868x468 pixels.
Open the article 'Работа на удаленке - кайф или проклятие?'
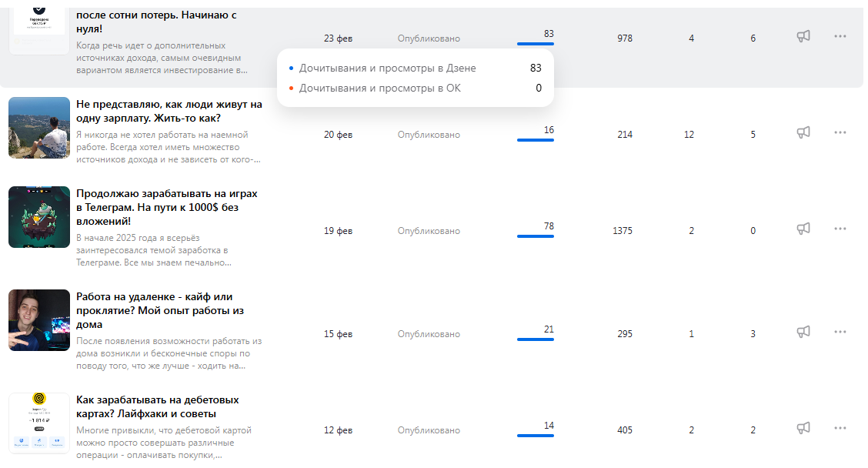[x=160, y=310]
